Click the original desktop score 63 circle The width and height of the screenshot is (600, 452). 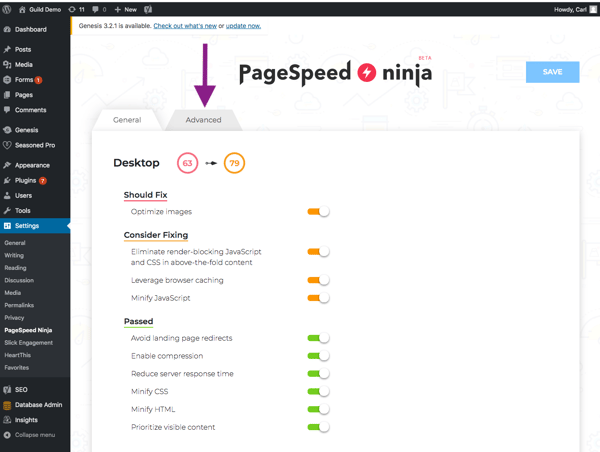point(188,163)
